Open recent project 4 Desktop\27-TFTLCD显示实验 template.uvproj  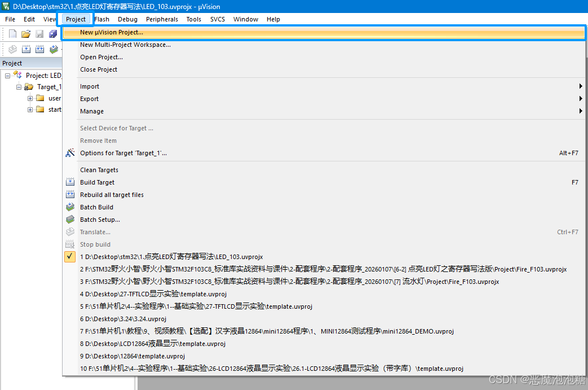(324, 294)
